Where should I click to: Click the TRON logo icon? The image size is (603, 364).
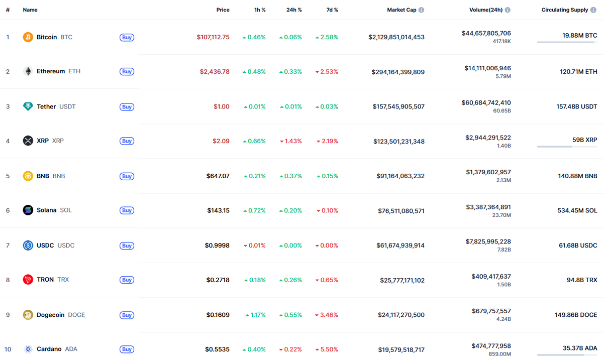28,280
